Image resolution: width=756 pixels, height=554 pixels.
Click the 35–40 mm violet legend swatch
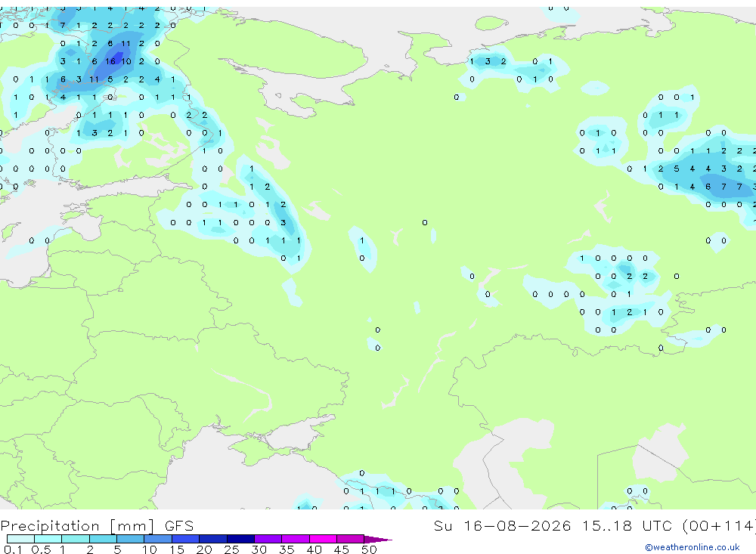click(295, 539)
